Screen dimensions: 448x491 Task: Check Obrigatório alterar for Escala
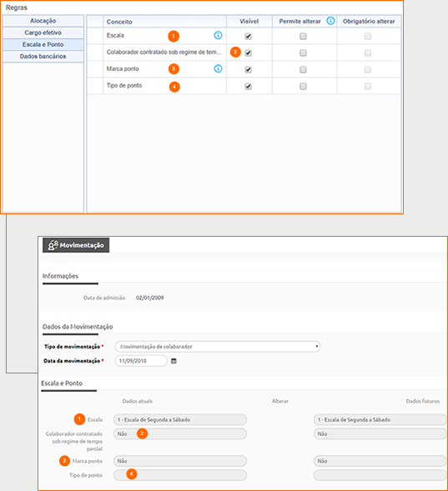pyautogui.click(x=368, y=37)
